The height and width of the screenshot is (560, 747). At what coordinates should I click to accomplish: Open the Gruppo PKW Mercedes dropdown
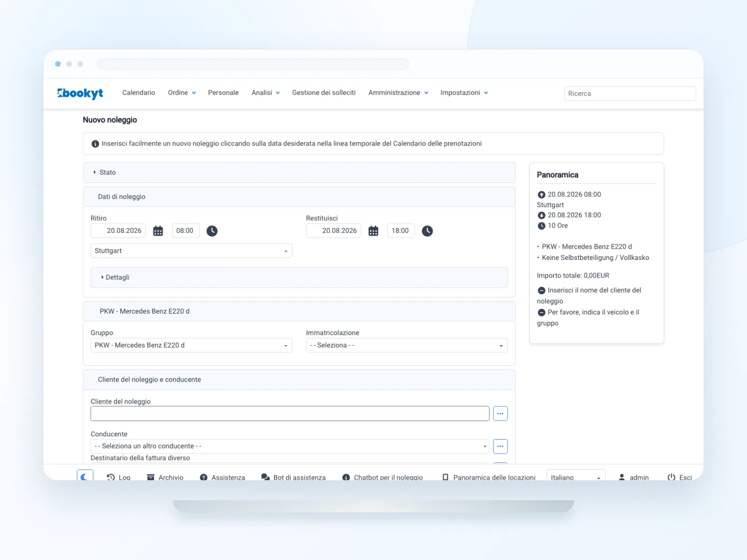191,345
